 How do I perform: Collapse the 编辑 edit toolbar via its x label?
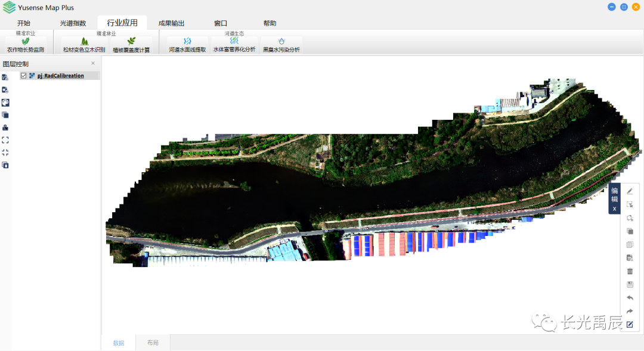(614, 209)
